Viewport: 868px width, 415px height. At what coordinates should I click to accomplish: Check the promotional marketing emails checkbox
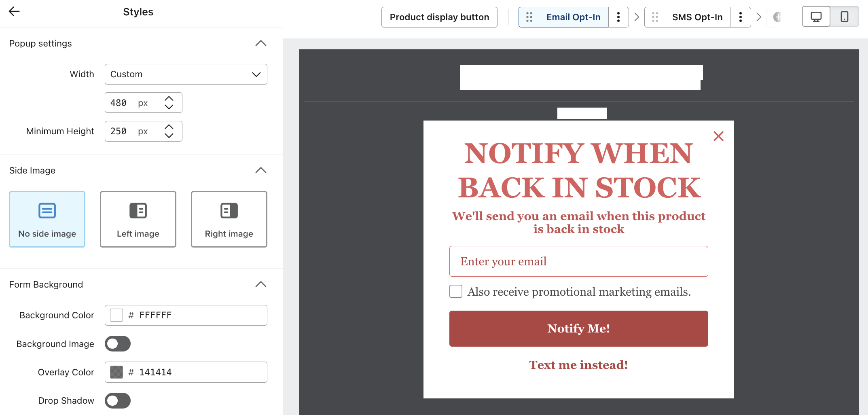point(456,291)
